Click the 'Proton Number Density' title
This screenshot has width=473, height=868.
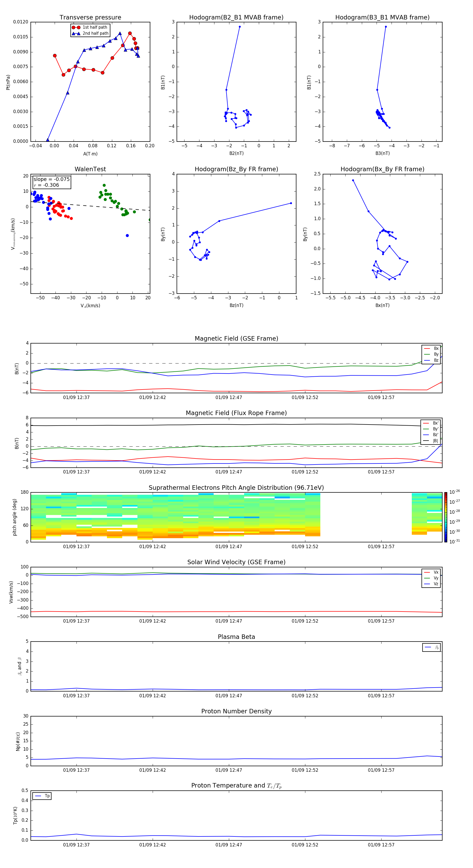click(x=236, y=711)
